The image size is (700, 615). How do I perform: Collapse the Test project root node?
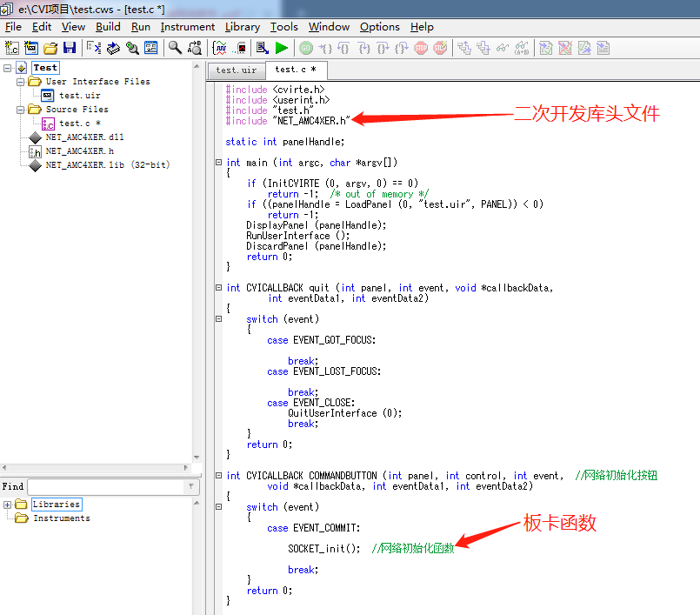(x=7, y=68)
